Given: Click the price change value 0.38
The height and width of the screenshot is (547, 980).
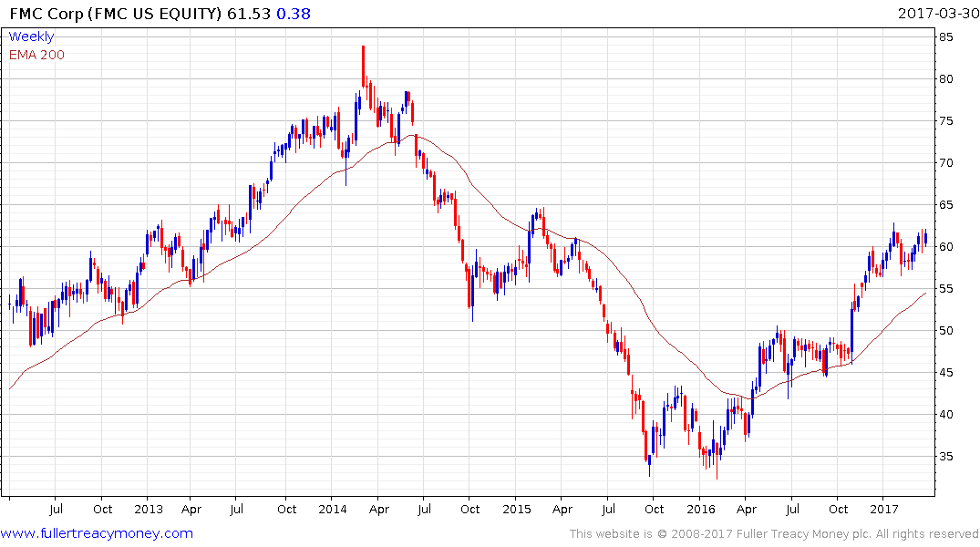Looking at the screenshot, I should [294, 14].
